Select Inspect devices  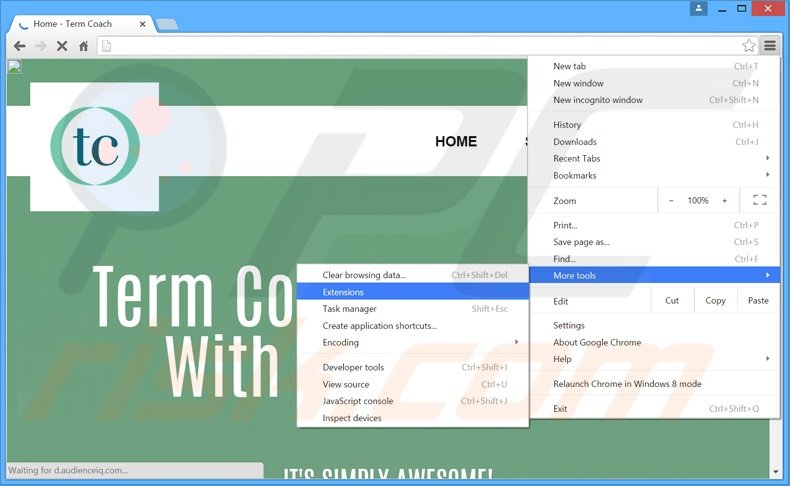coord(413,418)
